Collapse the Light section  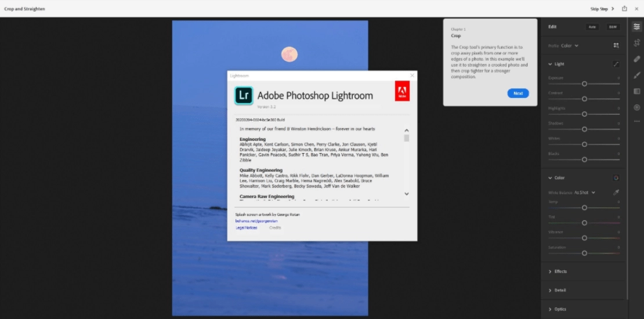tap(556, 64)
